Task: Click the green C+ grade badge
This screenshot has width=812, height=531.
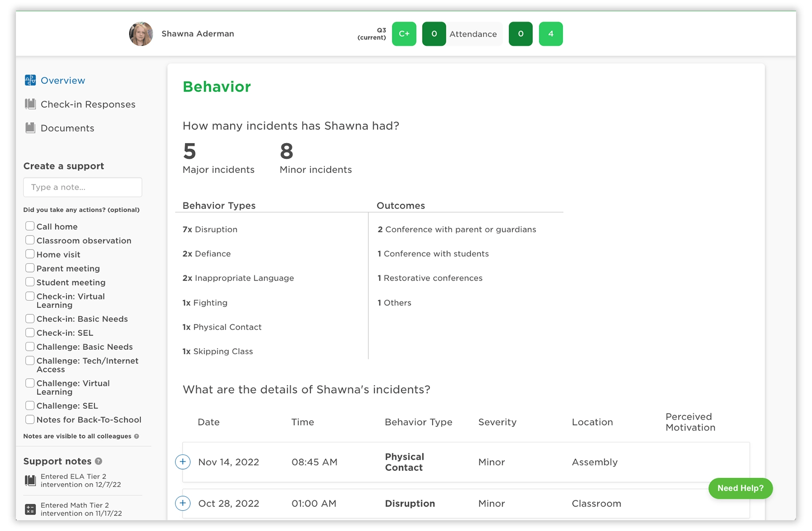Action: [x=404, y=33]
